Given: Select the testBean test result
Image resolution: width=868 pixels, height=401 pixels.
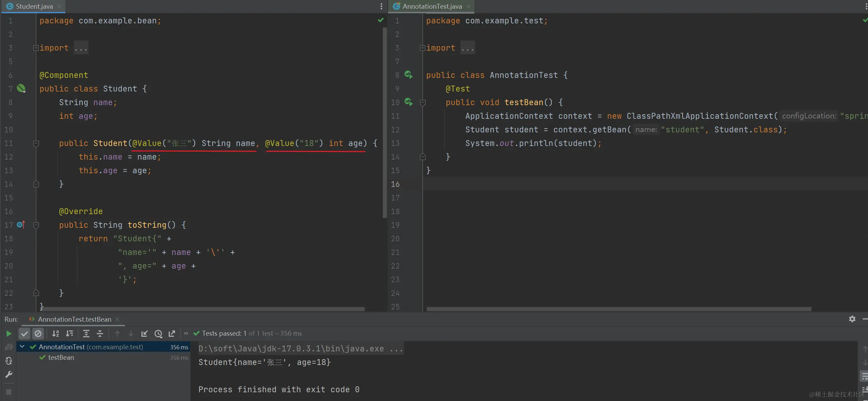Looking at the screenshot, I should click(x=61, y=357).
